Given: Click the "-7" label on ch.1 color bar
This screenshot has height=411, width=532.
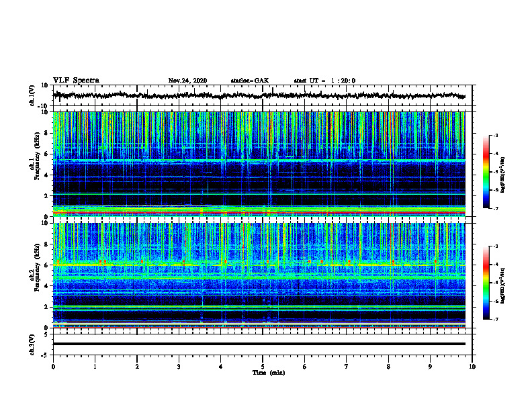Looking at the screenshot, I should [496, 208].
